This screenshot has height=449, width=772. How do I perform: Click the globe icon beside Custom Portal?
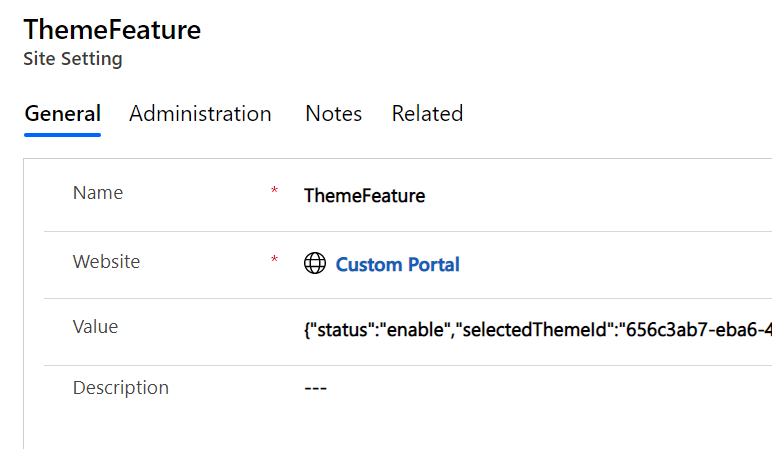pos(315,264)
